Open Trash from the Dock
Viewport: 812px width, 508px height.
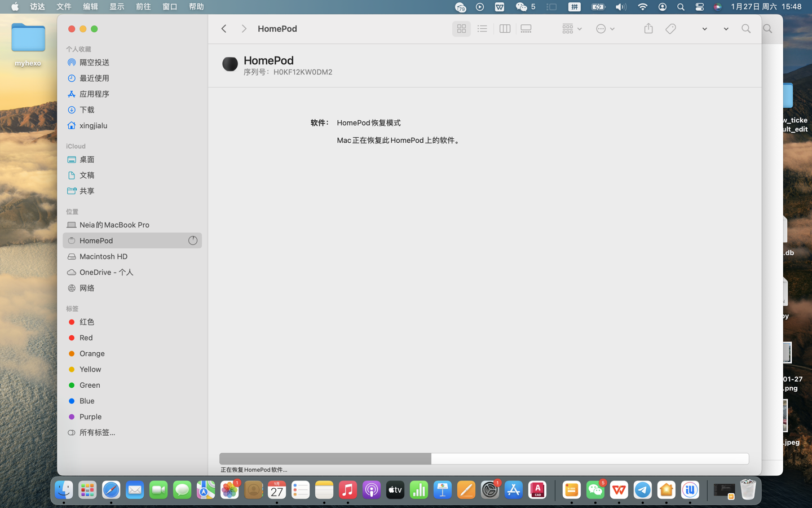coord(748,490)
